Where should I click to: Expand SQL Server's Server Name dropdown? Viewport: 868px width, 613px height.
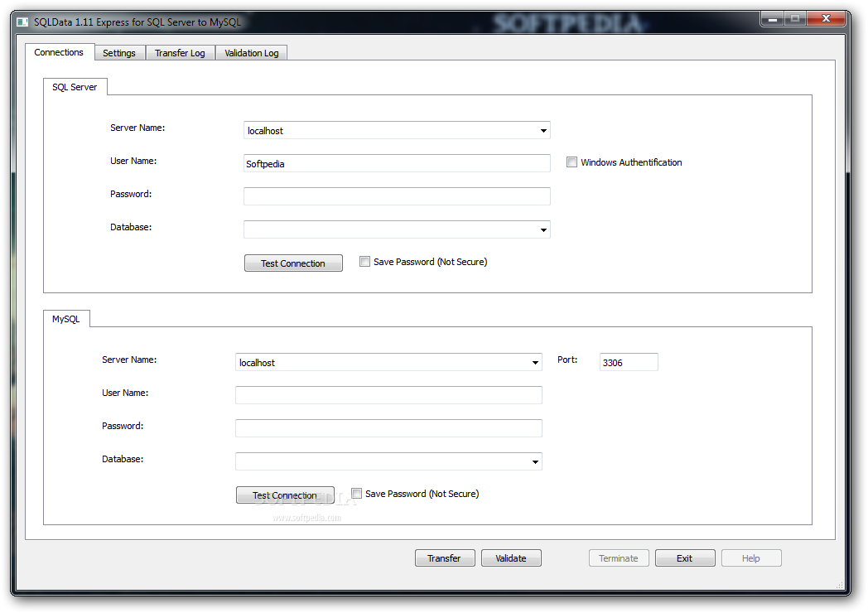coord(543,131)
